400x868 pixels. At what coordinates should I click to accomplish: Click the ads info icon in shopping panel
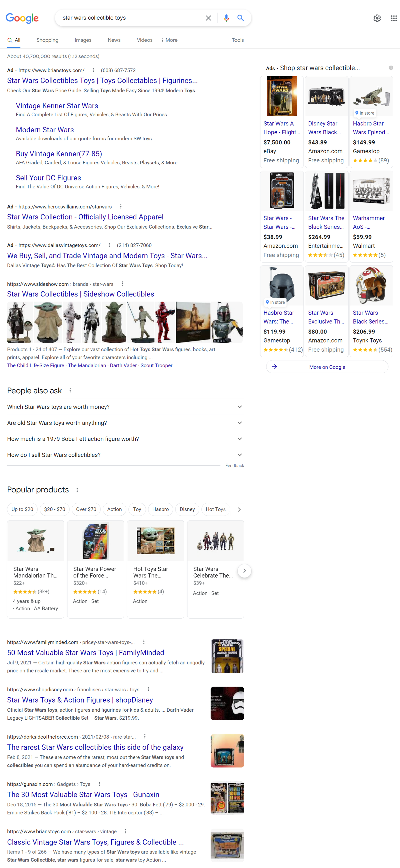(390, 68)
